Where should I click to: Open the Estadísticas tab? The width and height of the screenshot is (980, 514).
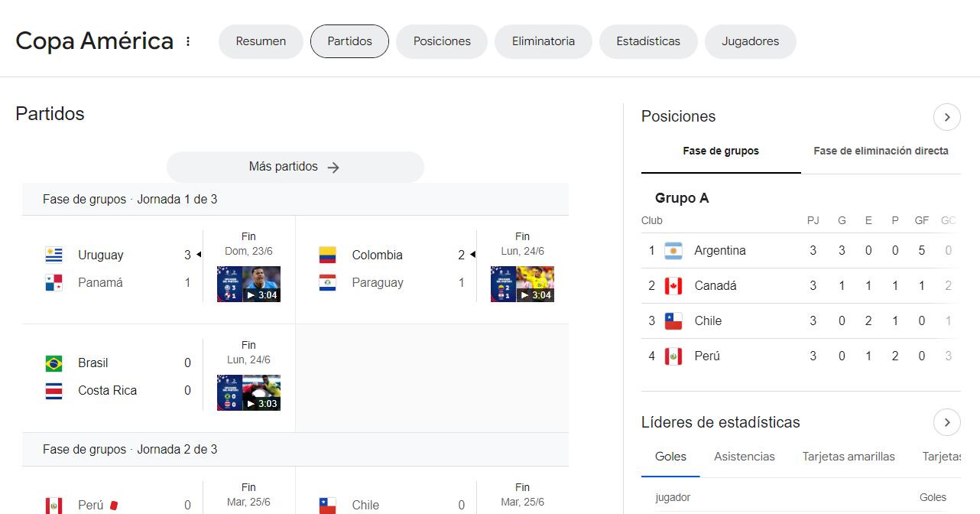[x=648, y=41]
